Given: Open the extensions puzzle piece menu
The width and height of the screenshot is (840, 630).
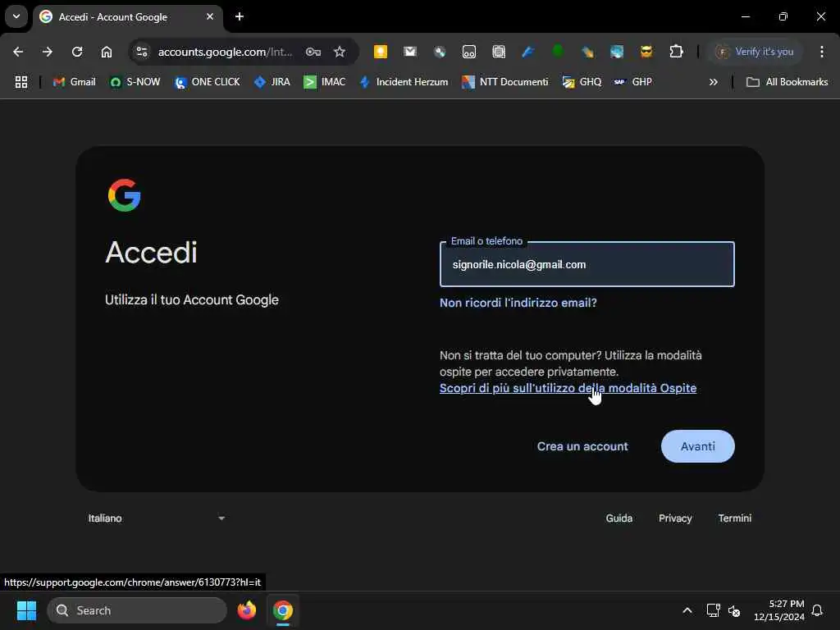Looking at the screenshot, I should click(676, 52).
